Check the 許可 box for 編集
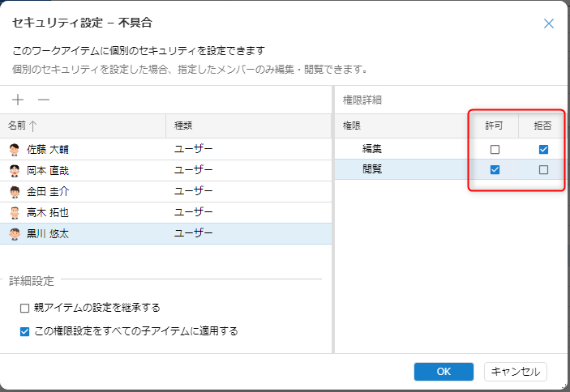The width and height of the screenshot is (570, 392). pos(495,150)
